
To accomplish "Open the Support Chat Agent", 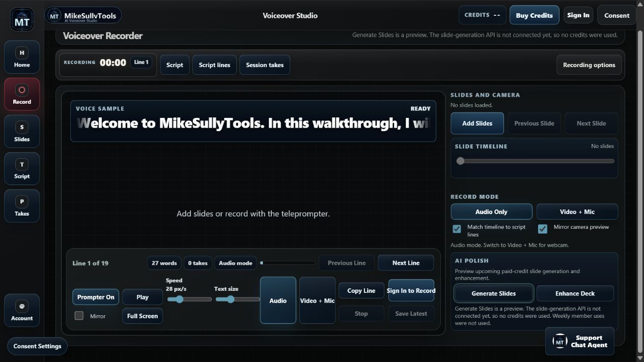I will click(580, 341).
